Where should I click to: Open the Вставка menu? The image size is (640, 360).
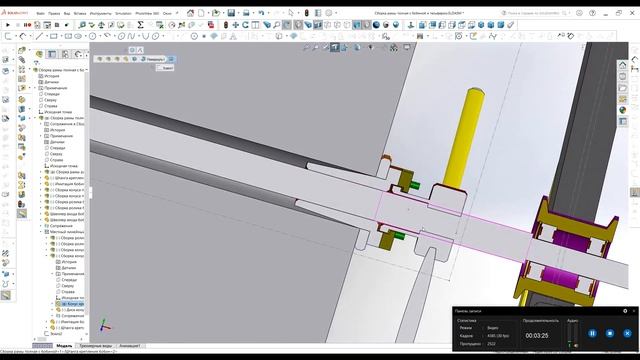[x=80, y=13]
